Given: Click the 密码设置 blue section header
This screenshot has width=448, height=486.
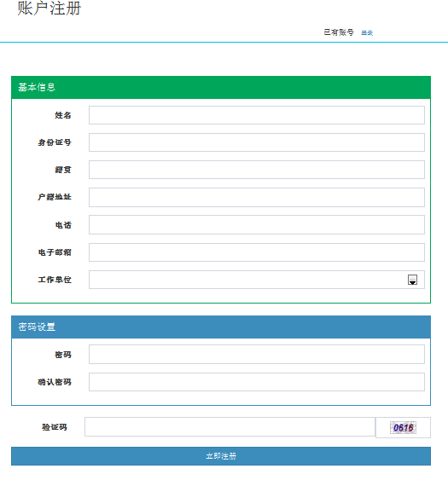Looking at the screenshot, I should click(221, 327).
